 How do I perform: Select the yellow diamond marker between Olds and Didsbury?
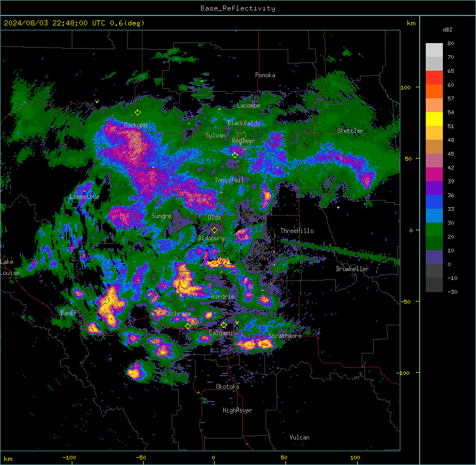tap(214, 230)
